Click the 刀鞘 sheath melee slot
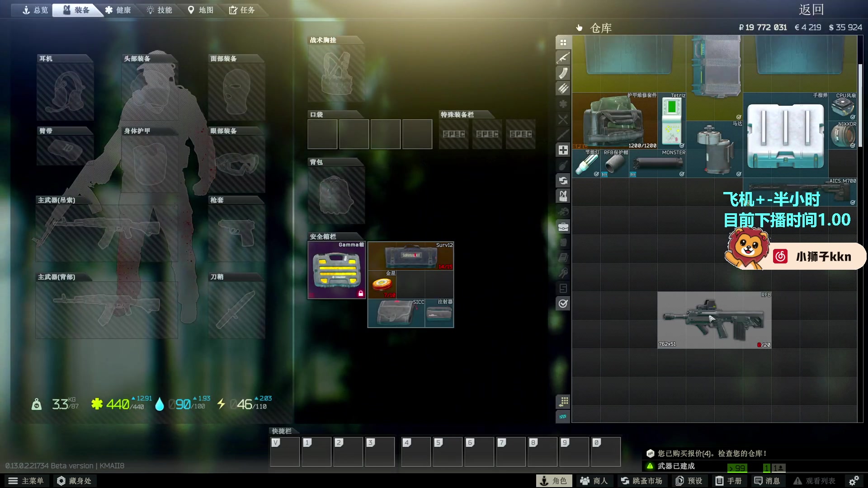 (236, 310)
